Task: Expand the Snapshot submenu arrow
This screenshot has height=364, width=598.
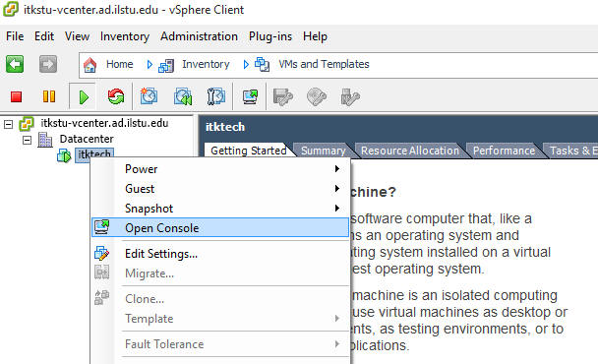Action: coord(336,208)
